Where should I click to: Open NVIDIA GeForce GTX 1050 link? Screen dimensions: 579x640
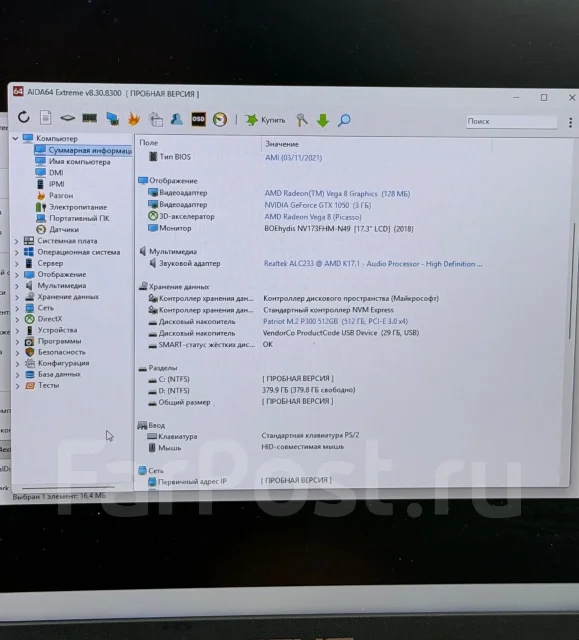tap(317, 205)
